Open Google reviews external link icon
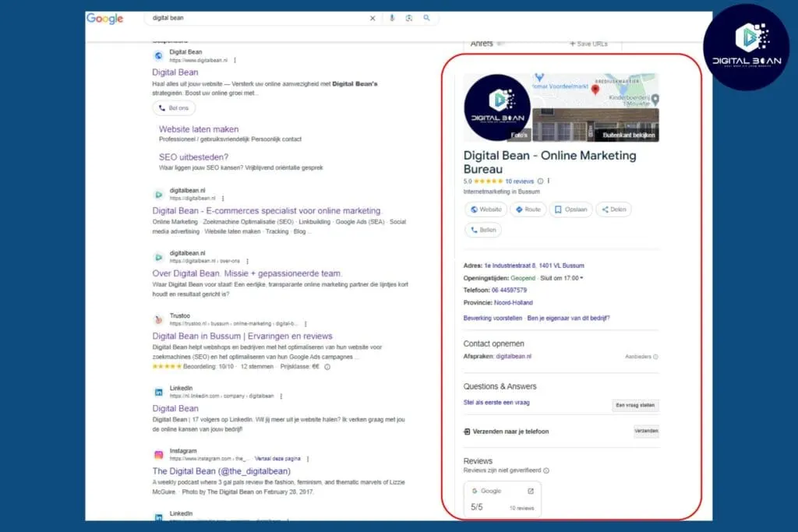This screenshot has width=798, height=532. pos(531,491)
